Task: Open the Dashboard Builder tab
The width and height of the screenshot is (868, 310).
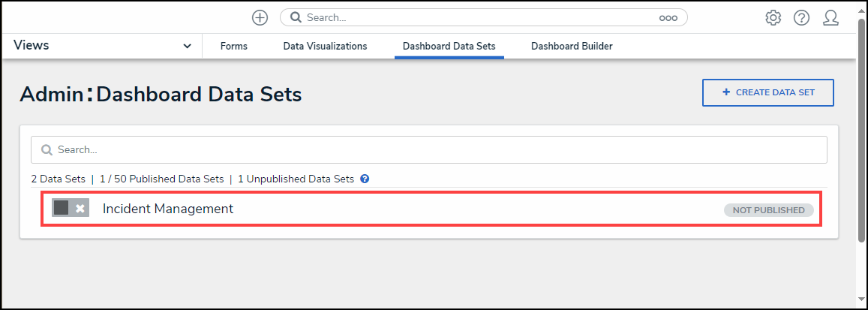Action: pos(572,46)
